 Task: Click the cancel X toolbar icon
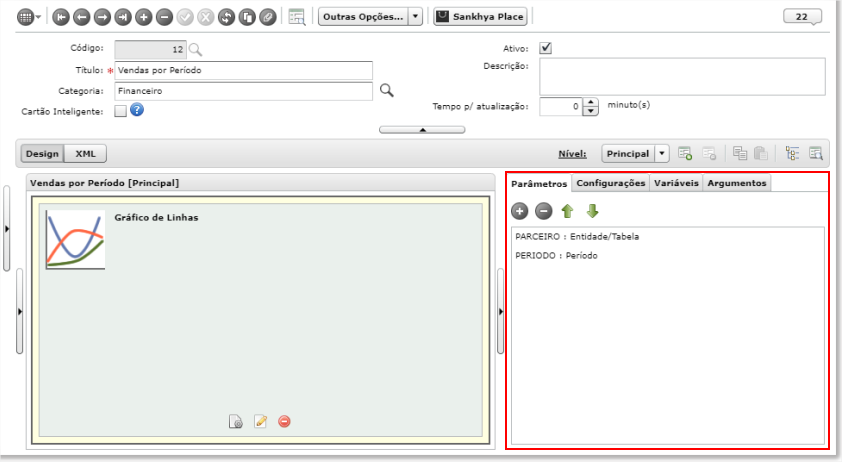(x=206, y=17)
